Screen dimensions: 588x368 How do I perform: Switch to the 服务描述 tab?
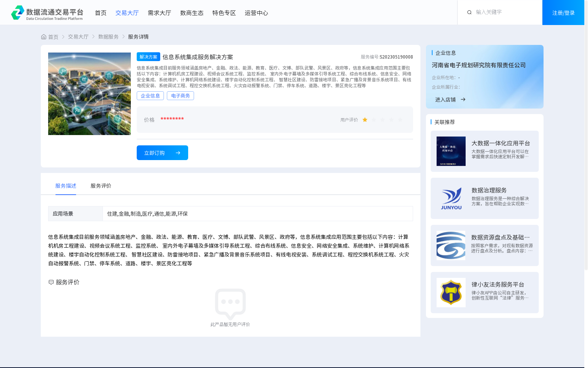pos(66,186)
